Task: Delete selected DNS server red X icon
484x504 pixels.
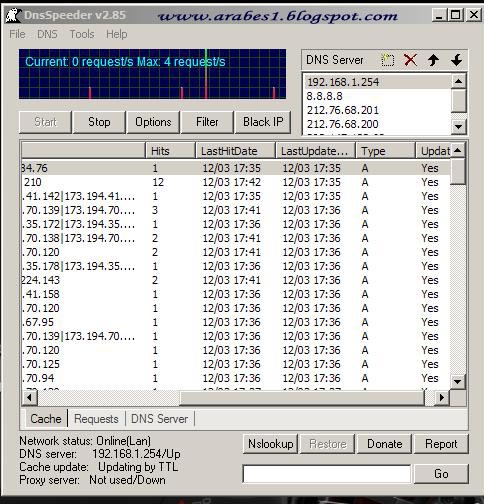Action: (410, 60)
